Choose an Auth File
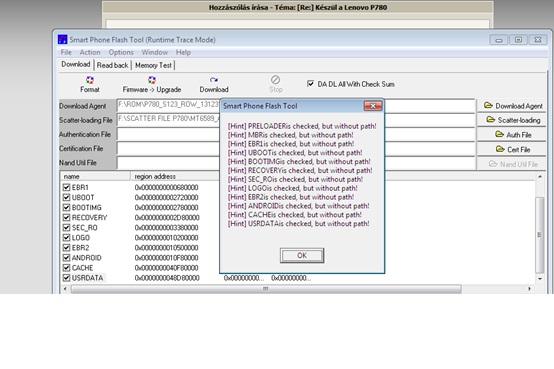 pos(513,135)
